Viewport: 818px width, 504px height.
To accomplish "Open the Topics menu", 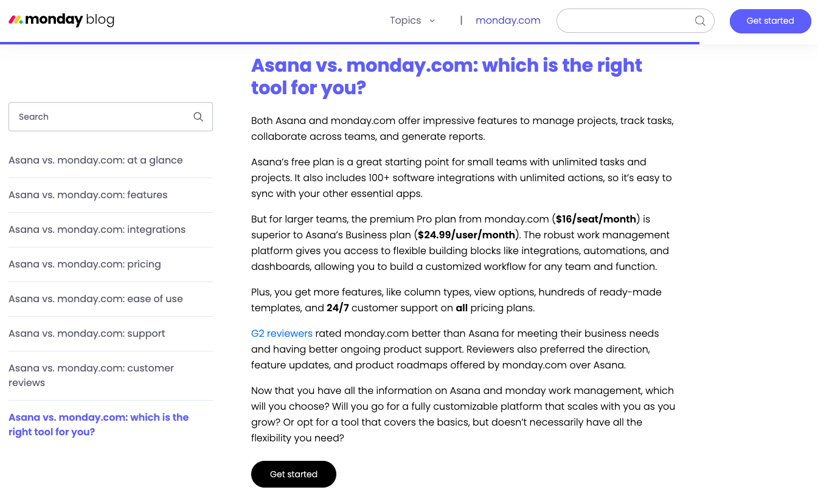I will (x=406, y=21).
